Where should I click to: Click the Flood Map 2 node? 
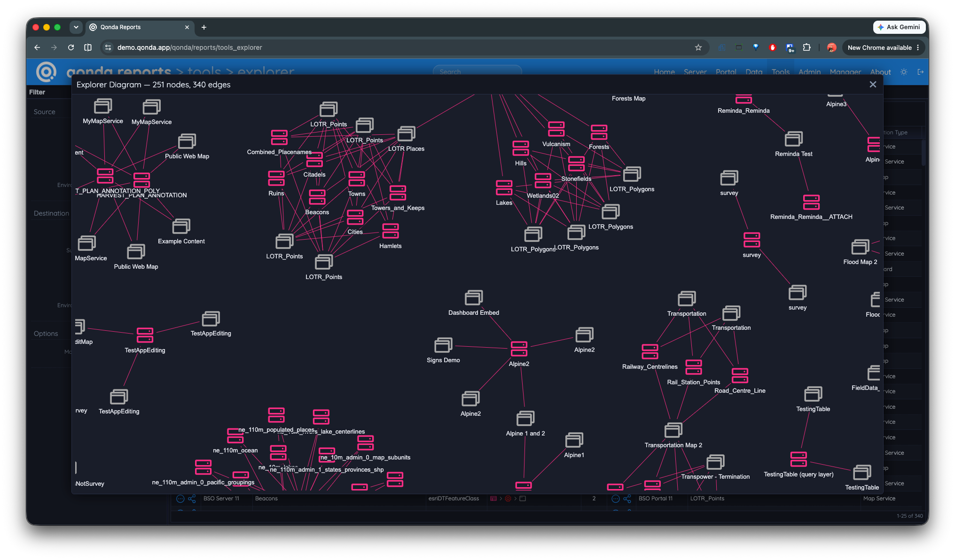pyautogui.click(x=861, y=247)
